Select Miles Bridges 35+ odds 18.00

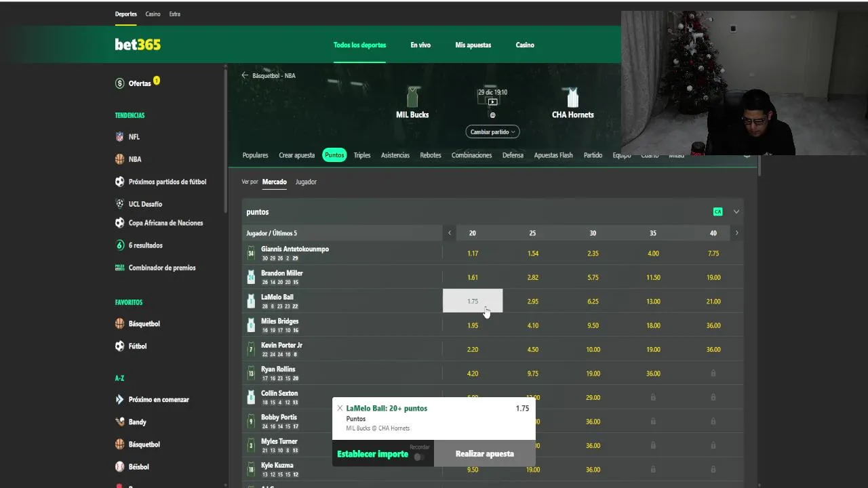coord(653,325)
